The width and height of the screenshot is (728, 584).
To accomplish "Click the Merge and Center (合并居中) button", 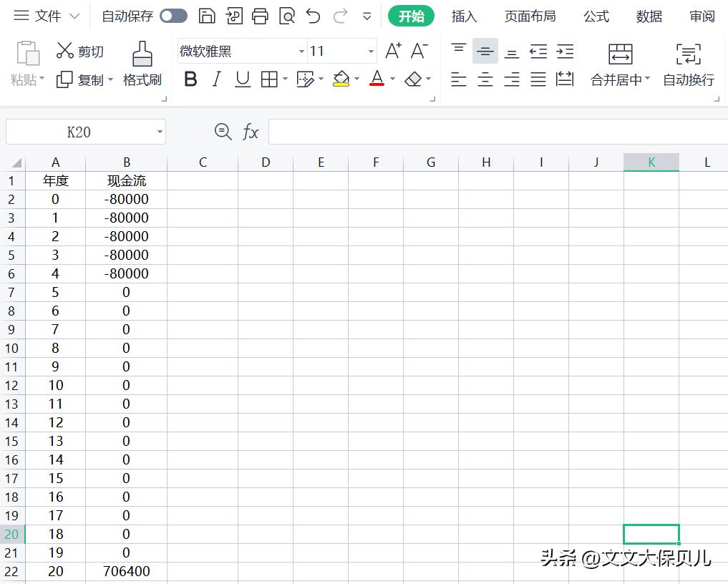I will tap(620, 64).
